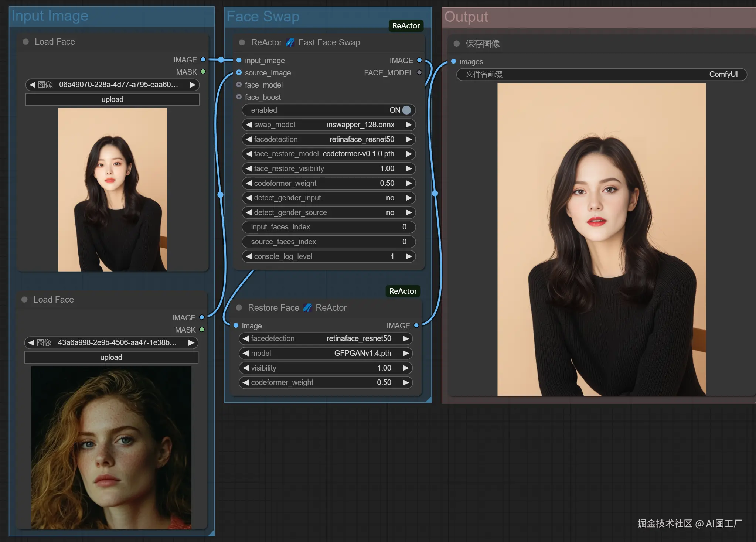This screenshot has width=756, height=542.
Task: Toggle the enabled ON switch
Action: coord(406,110)
